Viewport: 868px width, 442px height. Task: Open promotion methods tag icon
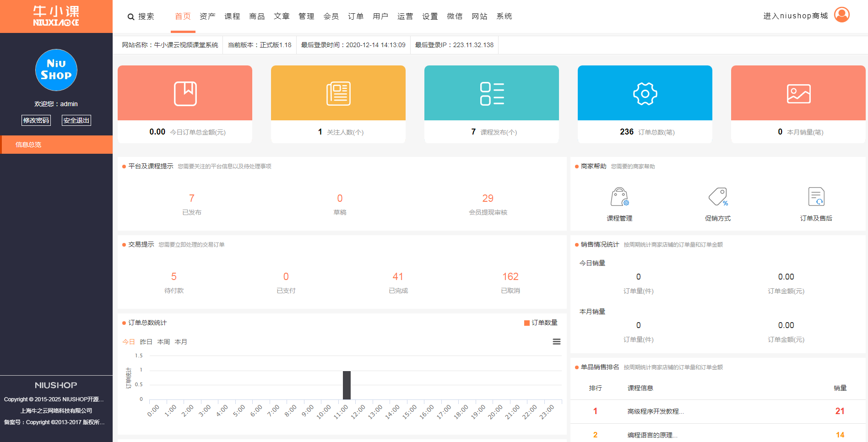tap(718, 197)
